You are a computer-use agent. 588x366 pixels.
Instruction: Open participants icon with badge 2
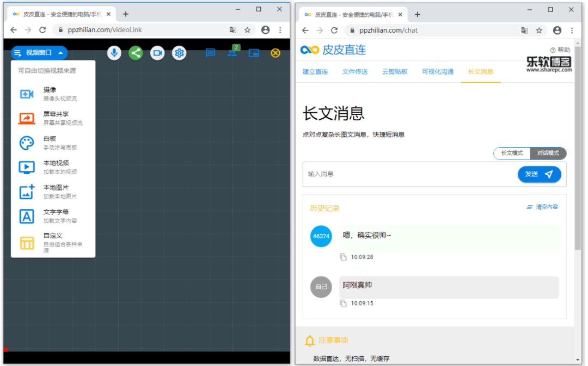232,52
